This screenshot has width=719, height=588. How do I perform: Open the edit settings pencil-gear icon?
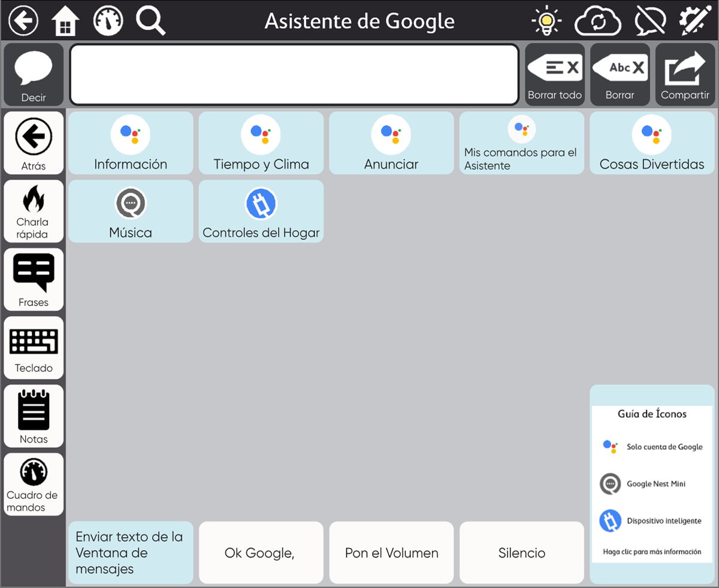point(694,22)
